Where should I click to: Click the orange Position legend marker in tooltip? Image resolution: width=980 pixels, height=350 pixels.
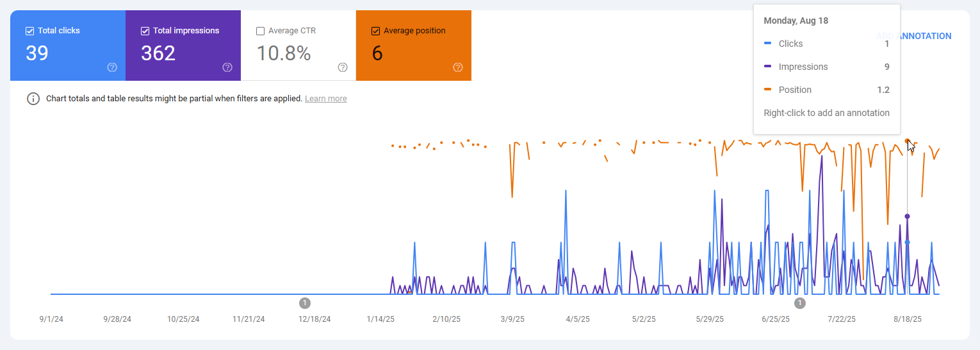click(x=767, y=90)
